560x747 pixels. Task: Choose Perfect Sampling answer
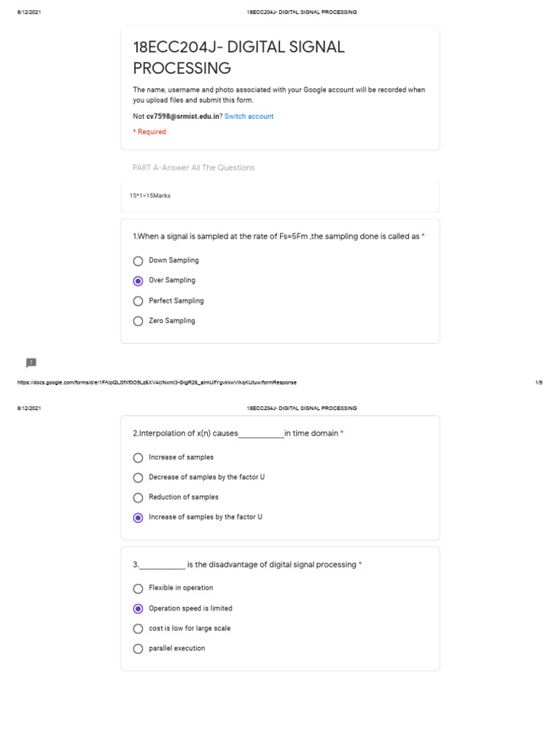(x=138, y=301)
